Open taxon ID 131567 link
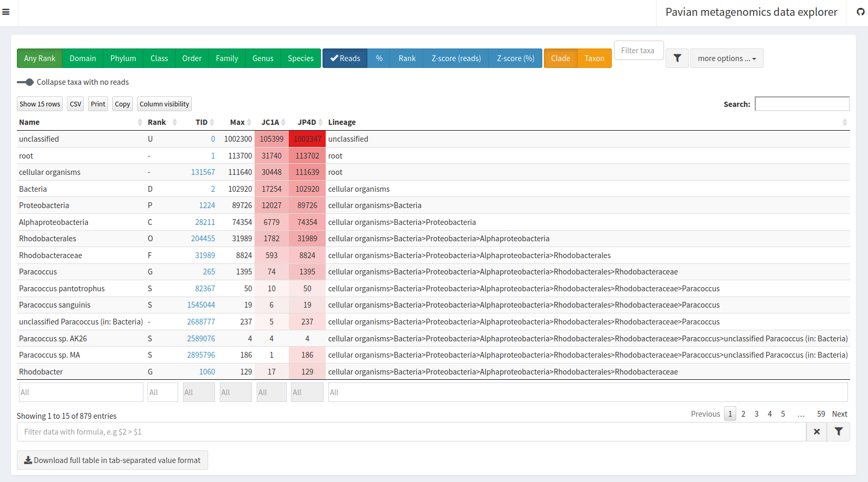The height and width of the screenshot is (482, 868). coord(203,172)
